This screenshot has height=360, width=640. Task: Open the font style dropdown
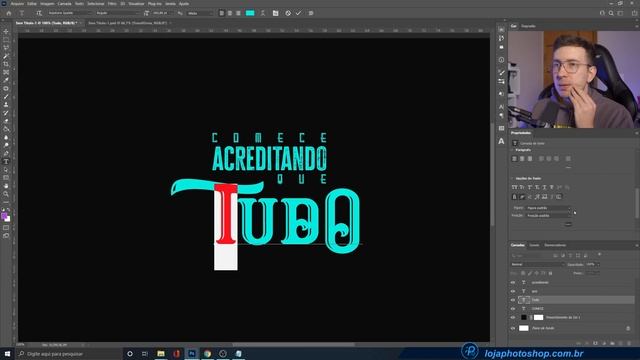117,13
